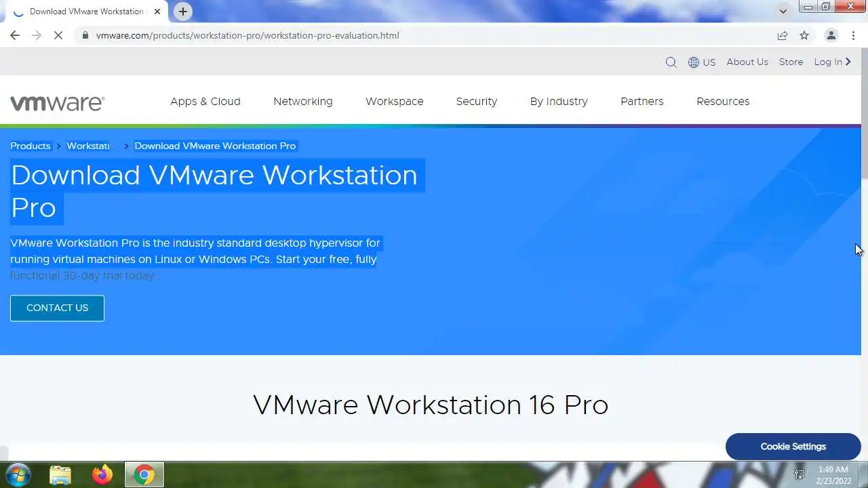Image resolution: width=868 pixels, height=488 pixels.
Task: Click Chrome icon in taskbar
Action: 144,475
